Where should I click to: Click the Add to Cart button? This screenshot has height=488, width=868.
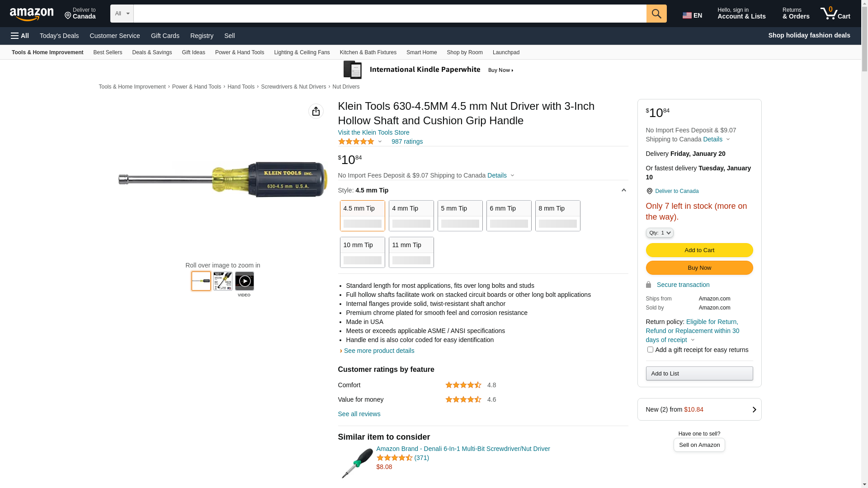click(x=699, y=250)
